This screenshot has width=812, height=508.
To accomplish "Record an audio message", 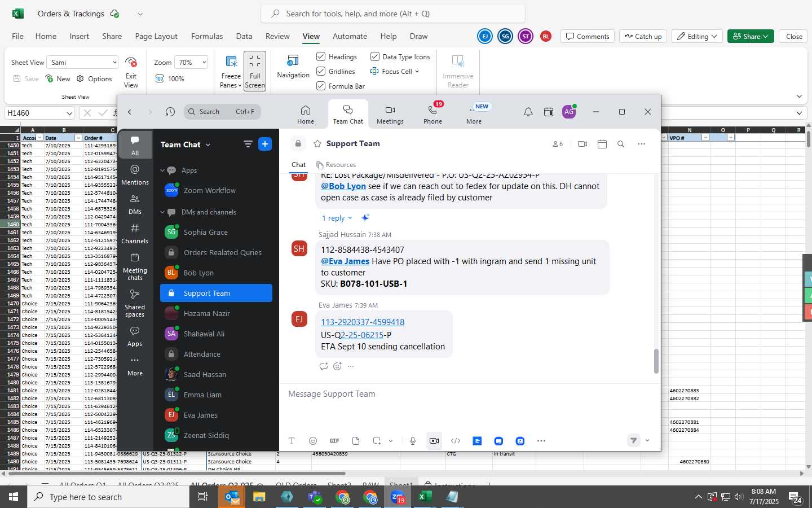I will [413, 441].
